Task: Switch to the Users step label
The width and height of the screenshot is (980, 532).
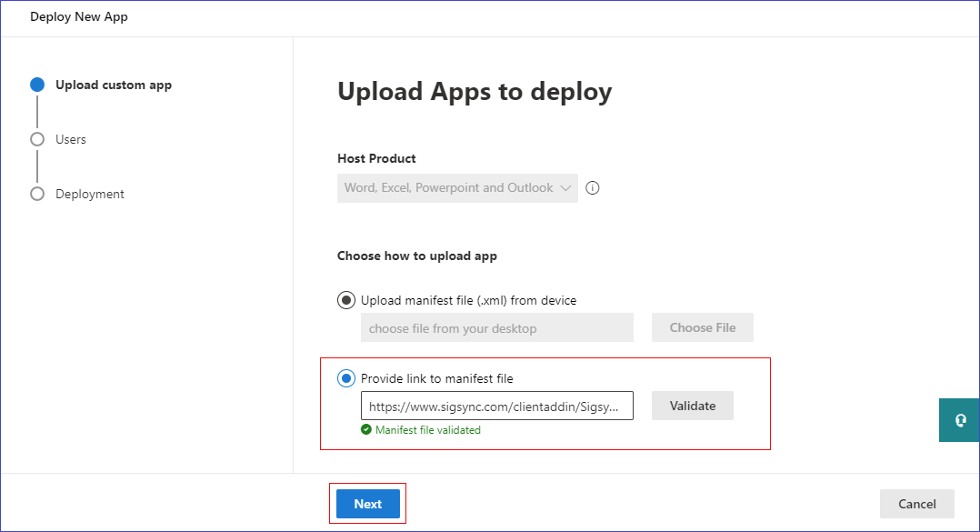Action: (x=71, y=139)
